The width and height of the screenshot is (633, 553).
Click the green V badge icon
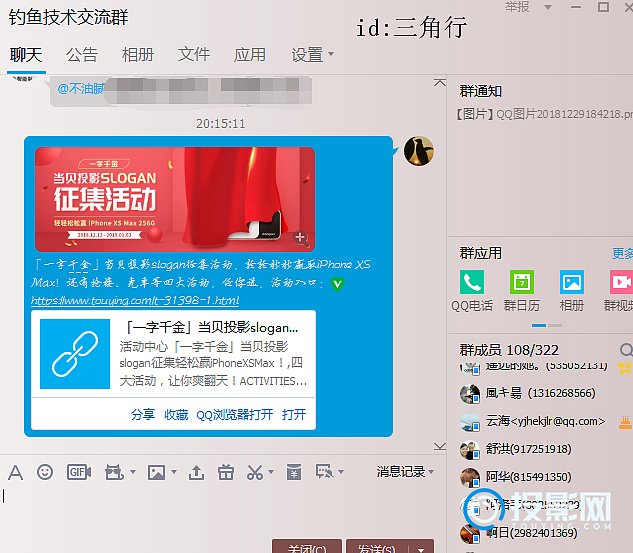(x=337, y=284)
